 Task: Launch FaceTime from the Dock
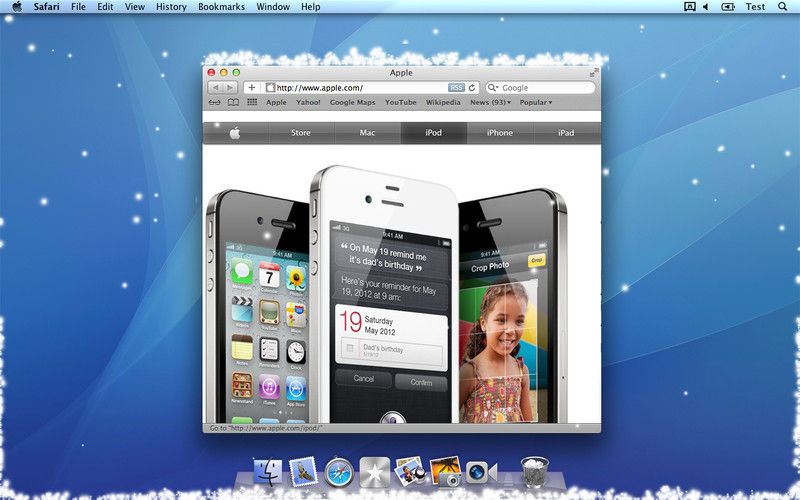pyautogui.click(x=481, y=472)
